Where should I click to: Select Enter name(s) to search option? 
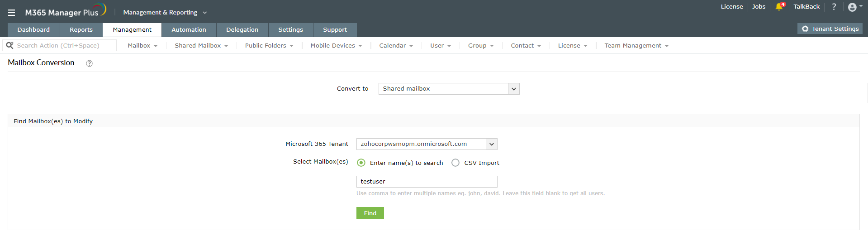coord(361,163)
